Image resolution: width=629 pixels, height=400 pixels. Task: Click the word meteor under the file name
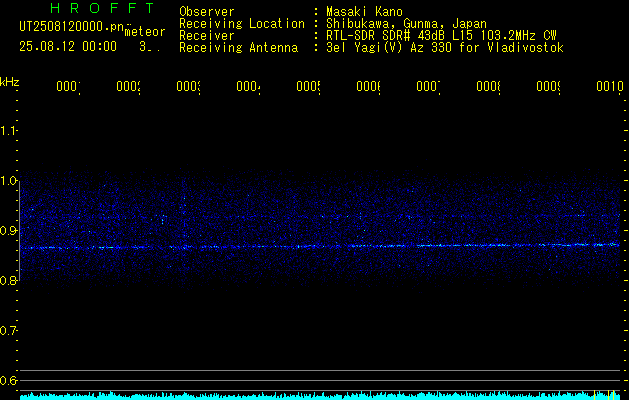click(145, 32)
